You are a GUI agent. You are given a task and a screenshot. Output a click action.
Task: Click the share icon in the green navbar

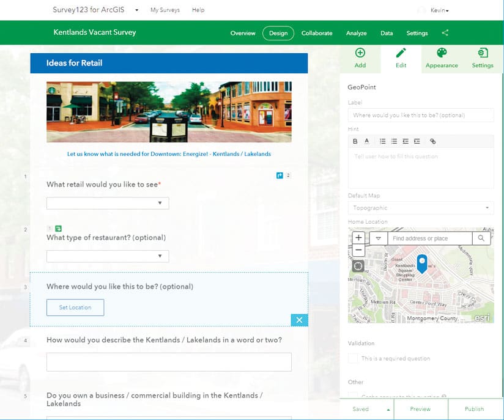click(x=445, y=33)
